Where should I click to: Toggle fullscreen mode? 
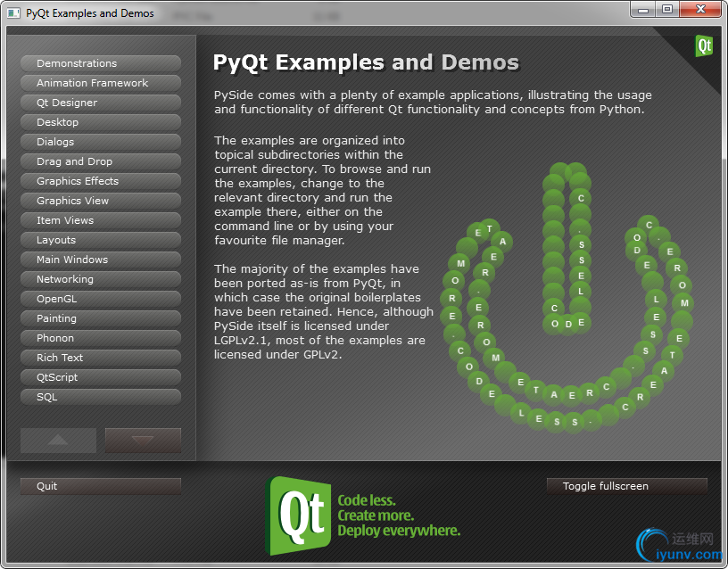pos(627,486)
